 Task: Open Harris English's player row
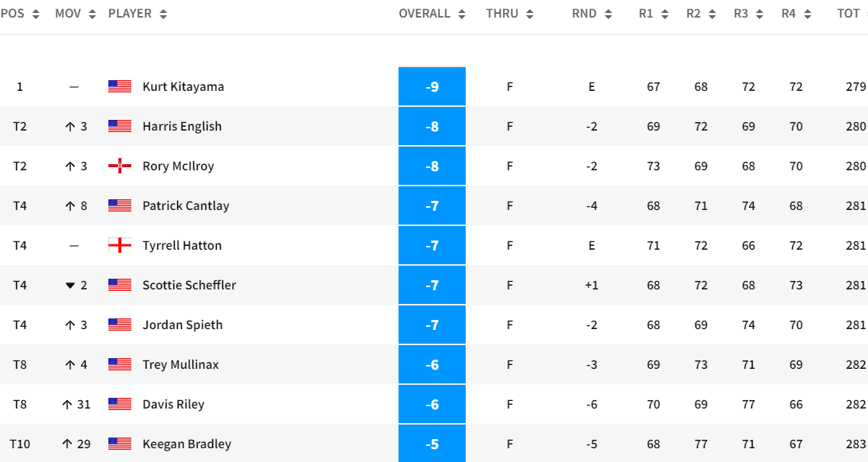(182, 126)
